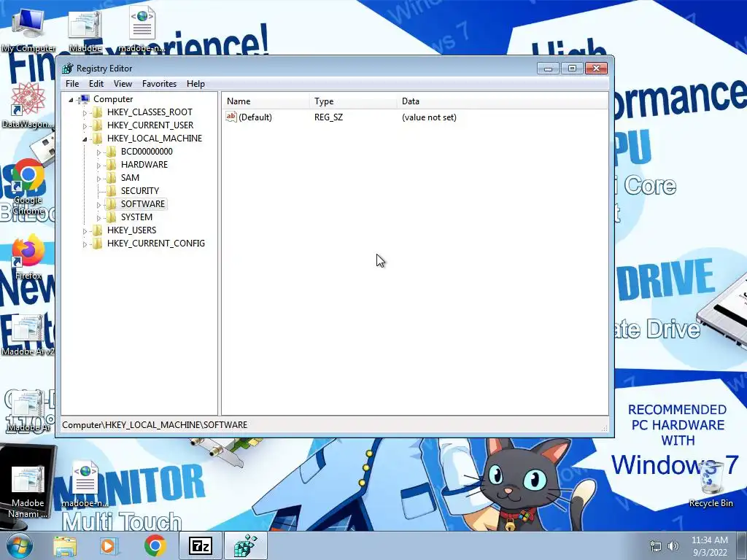
Task: Click HKEY_CURRENT_USER folder icon
Action: [97, 125]
